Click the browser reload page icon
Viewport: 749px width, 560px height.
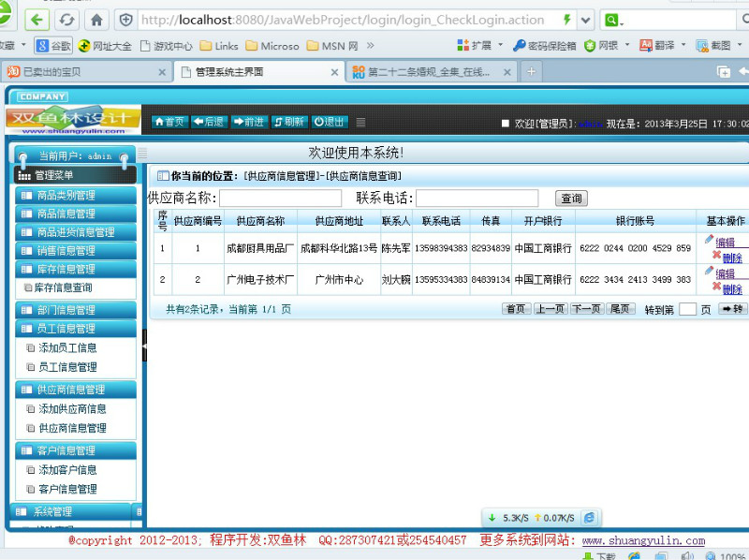[x=66, y=20]
